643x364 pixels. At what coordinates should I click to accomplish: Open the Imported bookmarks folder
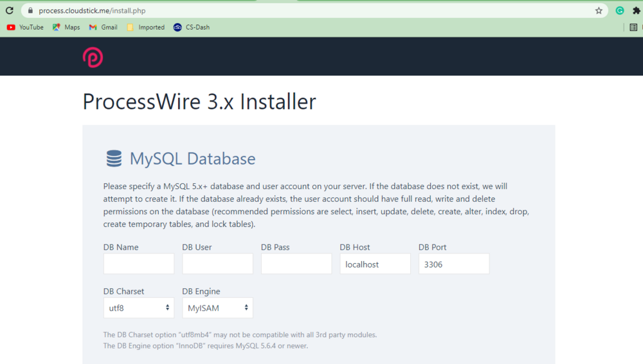click(x=145, y=27)
